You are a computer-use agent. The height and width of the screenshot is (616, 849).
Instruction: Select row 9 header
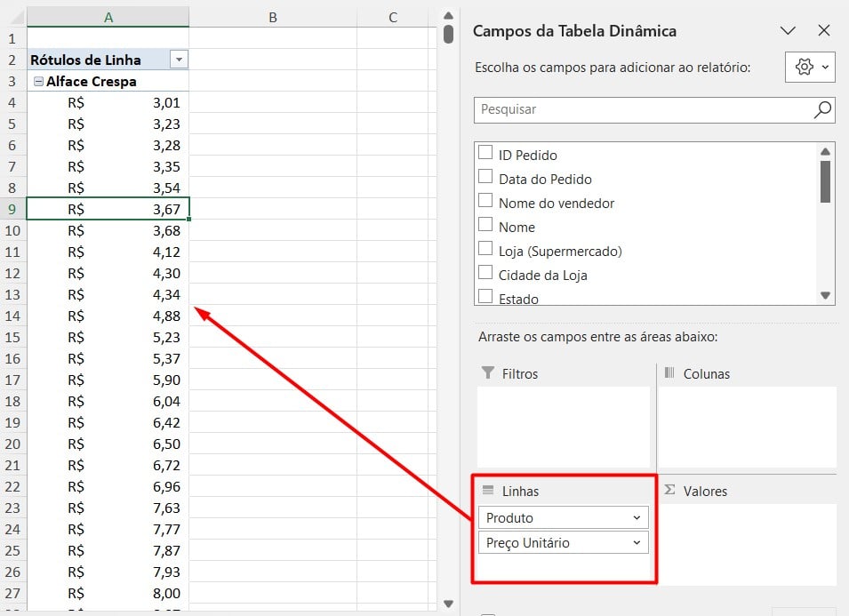[12, 209]
